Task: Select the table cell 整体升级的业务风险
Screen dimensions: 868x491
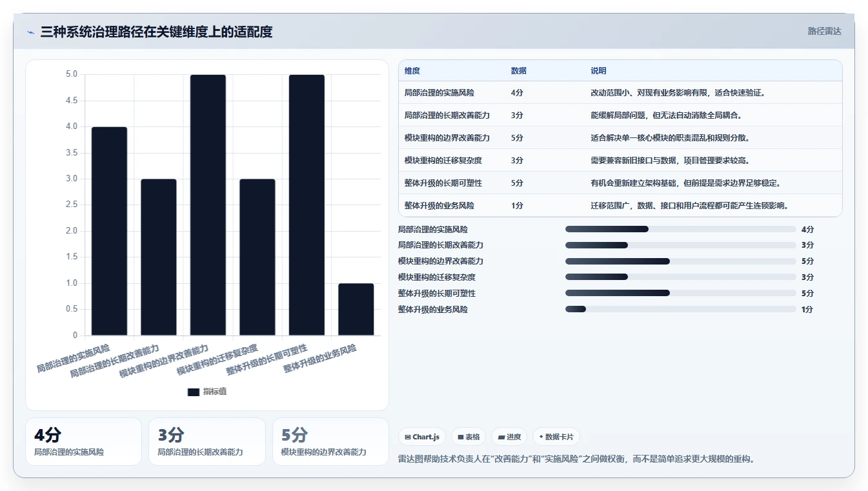Action: [x=439, y=206]
